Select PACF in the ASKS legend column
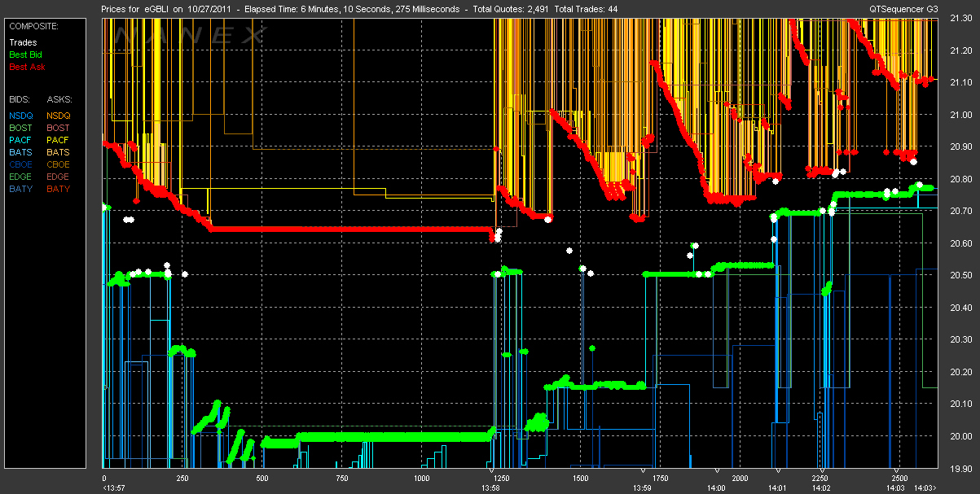The width and height of the screenshot is (980, 494). pos(59,140)
